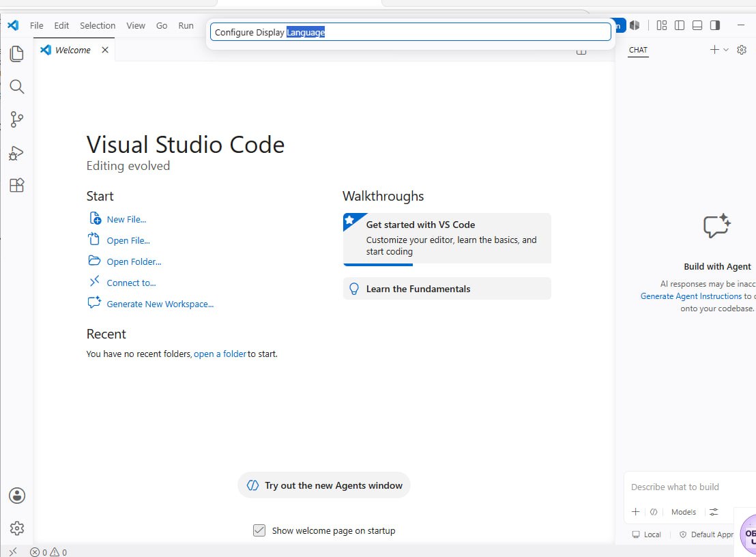The image size is (756, 557).
Task: Close the Welcome tab
Action: 105,50
